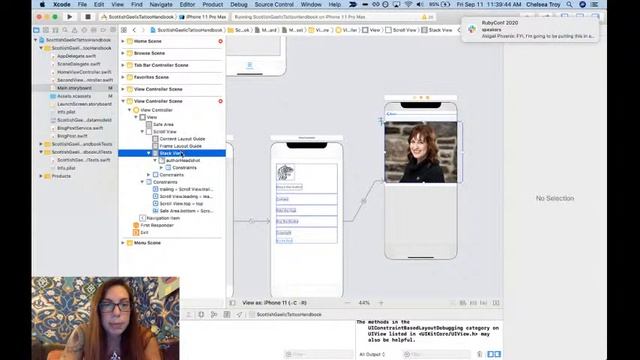Image resolution: width=640 pixels, height=360 pixels.
Task: Open the Test navigator icon
Action: coord(84,30)
